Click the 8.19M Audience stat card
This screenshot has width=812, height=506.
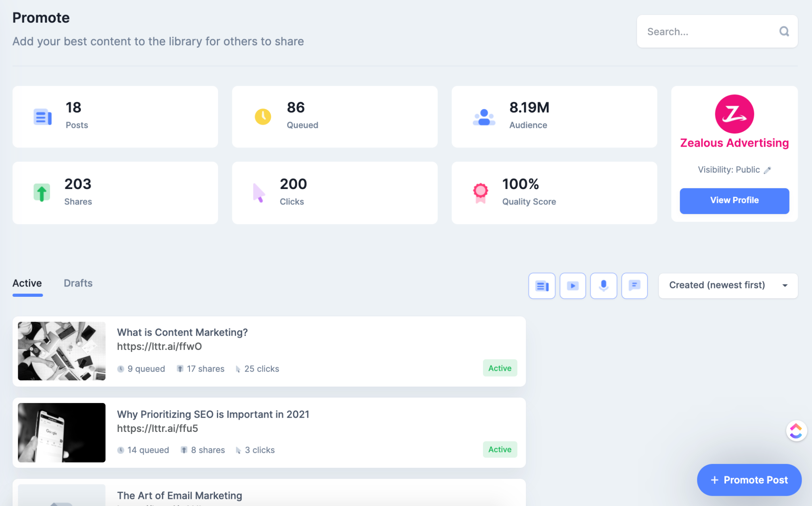(x=554, y=117)
